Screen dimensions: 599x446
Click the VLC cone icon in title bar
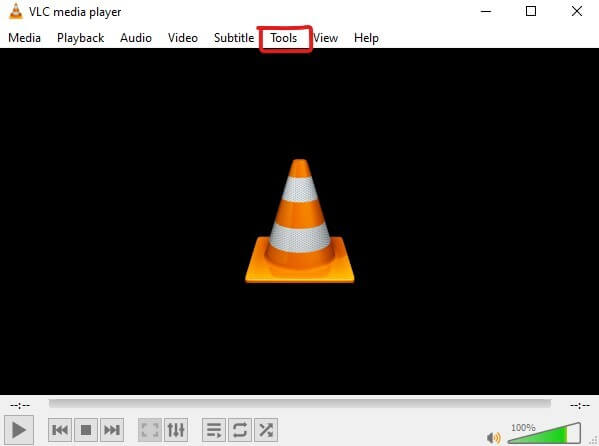tap(15, 11)
